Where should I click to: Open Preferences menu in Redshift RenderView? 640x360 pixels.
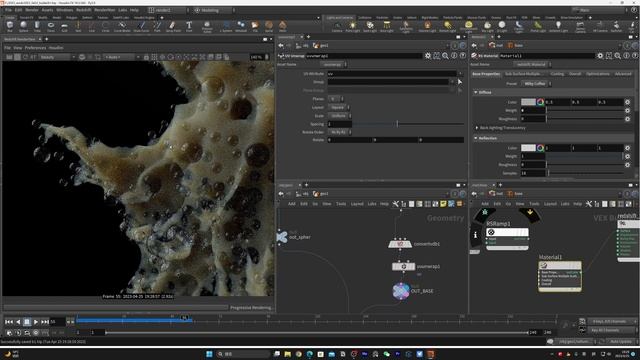click(35, 48)
